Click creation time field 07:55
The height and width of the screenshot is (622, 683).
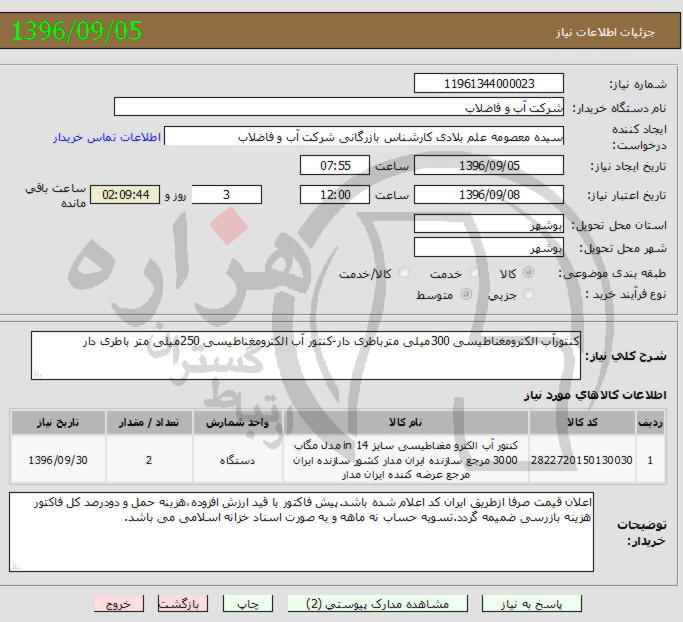click(335, 166)
